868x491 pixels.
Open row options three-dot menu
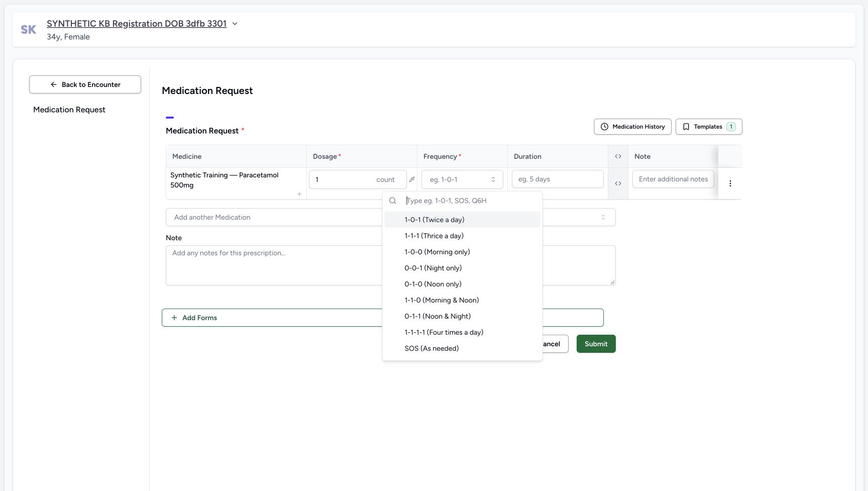tap(730, 183)
